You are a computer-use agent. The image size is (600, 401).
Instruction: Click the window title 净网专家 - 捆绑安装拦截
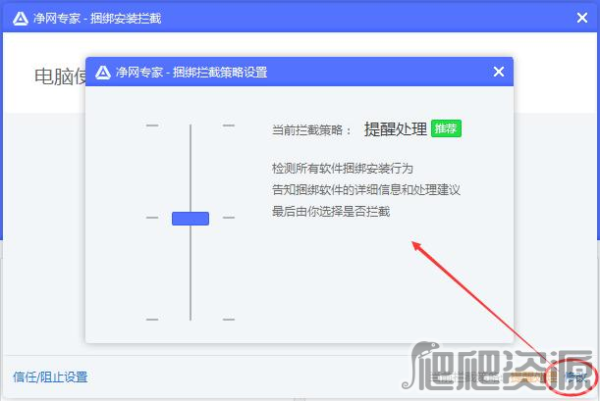[x=97, y=18]
